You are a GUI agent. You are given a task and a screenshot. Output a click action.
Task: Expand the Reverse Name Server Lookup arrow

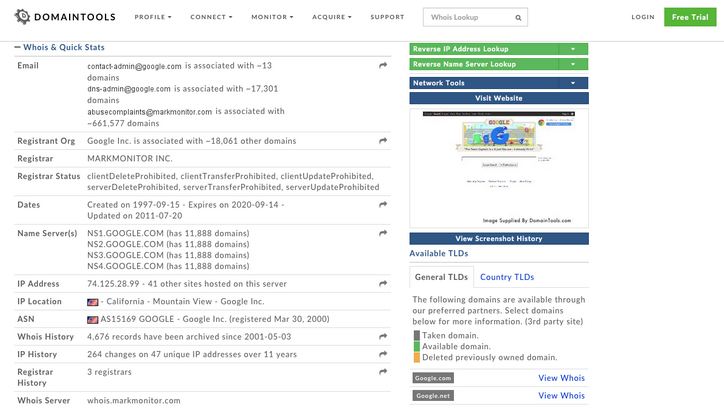[573, 64]
